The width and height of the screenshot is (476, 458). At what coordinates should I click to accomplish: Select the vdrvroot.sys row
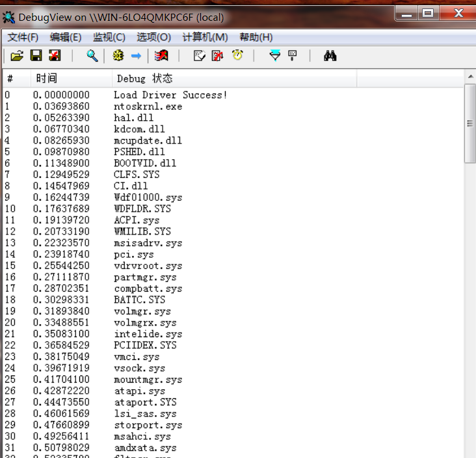click(233, 266)
